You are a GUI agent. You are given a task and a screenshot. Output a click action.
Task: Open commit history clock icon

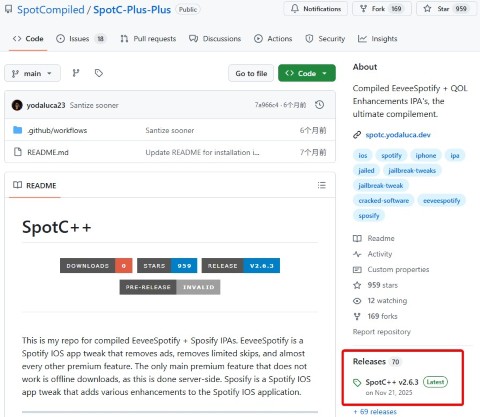pyautogui.click(x=320, y=105)
